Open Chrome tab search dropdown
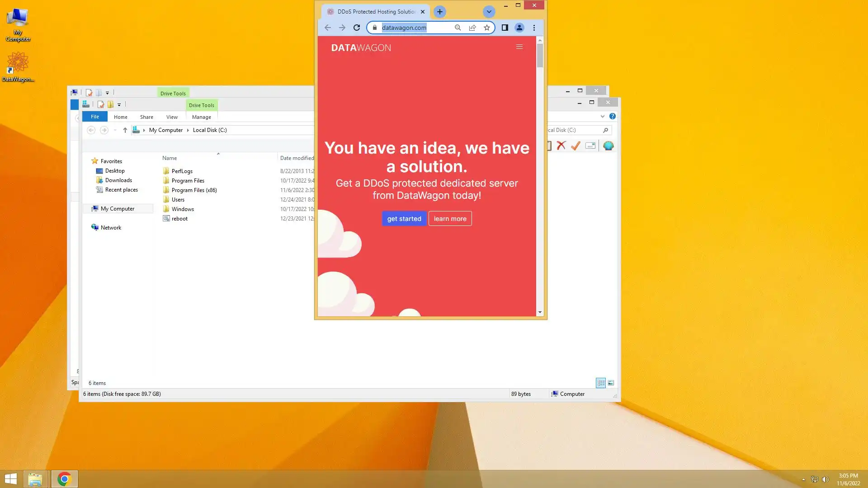The height and width of the screenshot is (488, 868). [489, 12]
